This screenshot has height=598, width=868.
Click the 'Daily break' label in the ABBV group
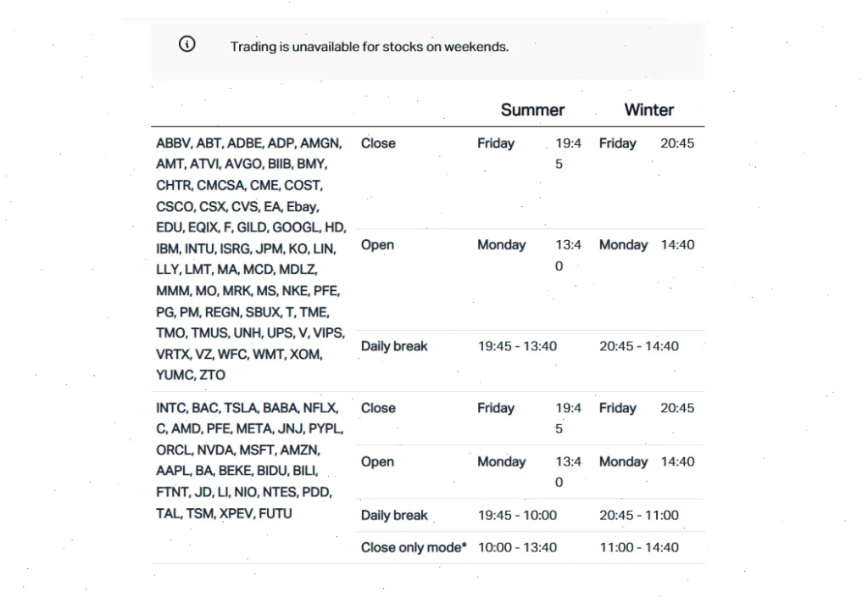click(x=394, y=346)
